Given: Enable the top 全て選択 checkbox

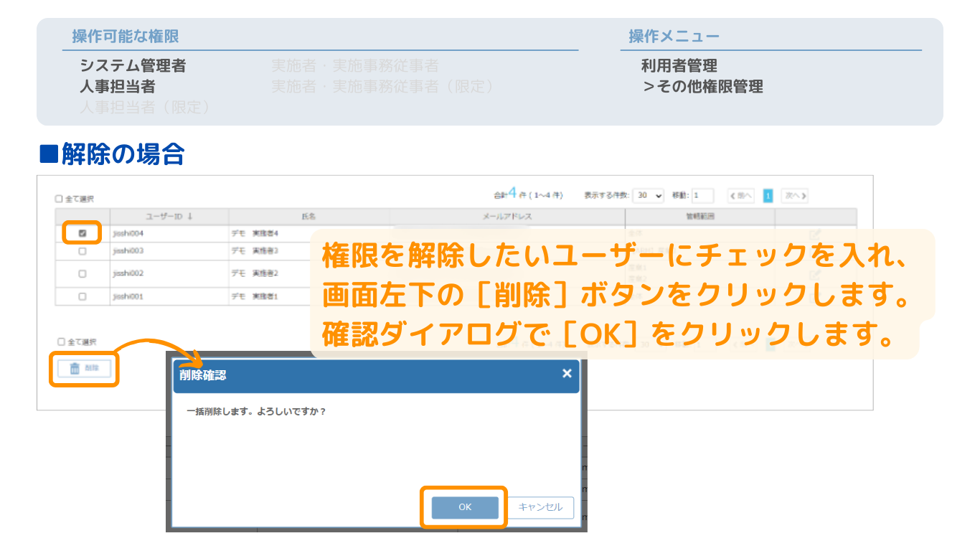Looking at the screenshot, I should click(x=60, y=199).
